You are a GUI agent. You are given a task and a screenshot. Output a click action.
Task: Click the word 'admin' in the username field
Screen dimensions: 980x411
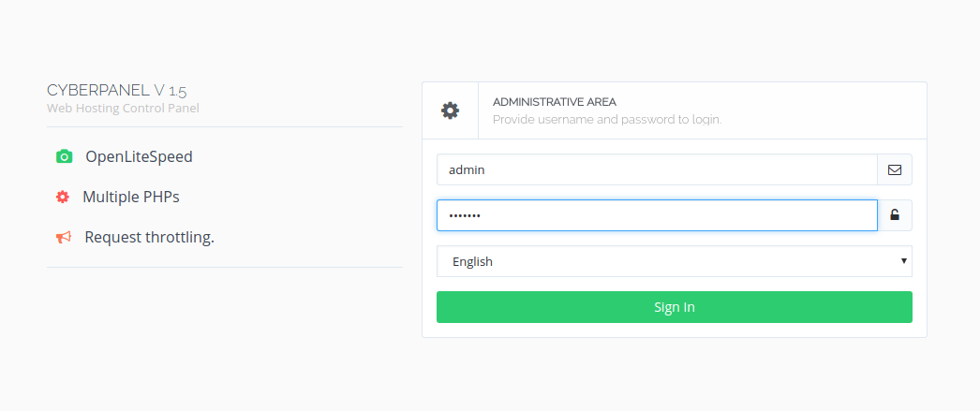(x=467, y=169)
